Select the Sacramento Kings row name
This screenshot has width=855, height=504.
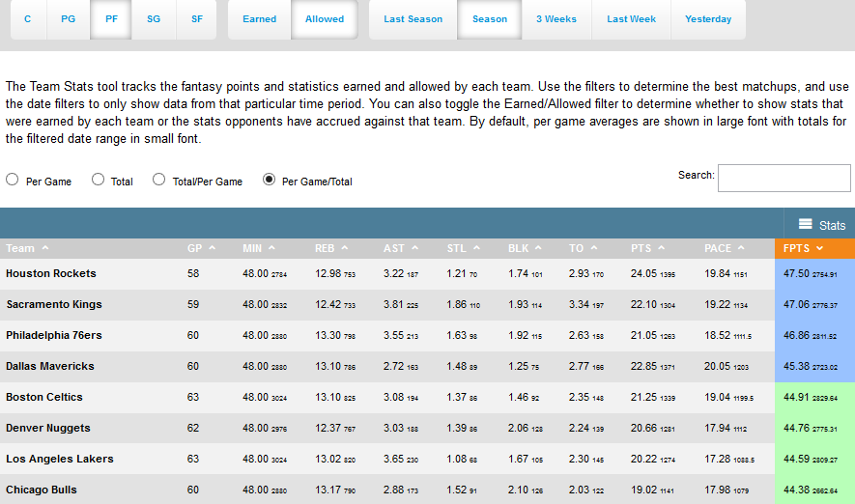pyautogui.click(x=54, y=304)
